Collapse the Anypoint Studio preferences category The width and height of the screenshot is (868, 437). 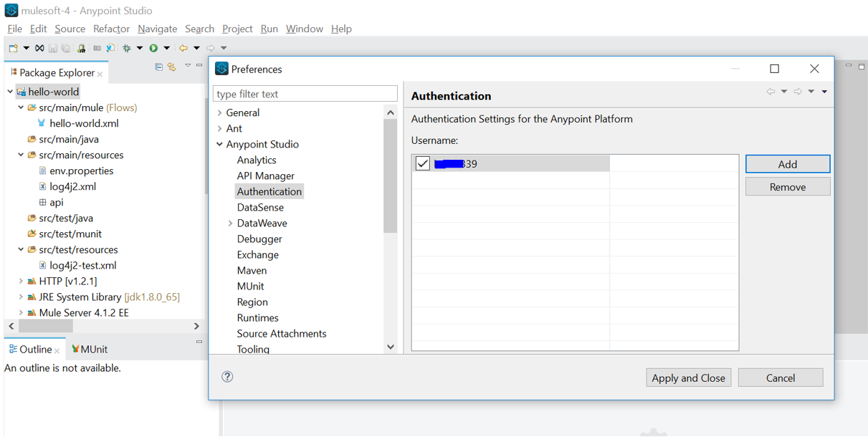(x=219, y=144)
